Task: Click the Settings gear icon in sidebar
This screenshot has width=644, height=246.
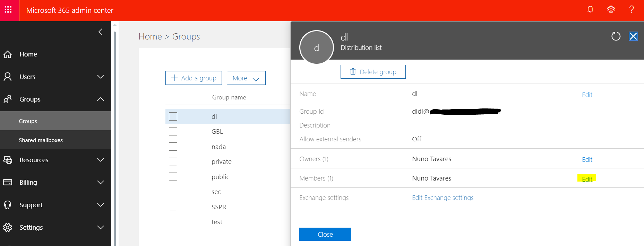Action: click(8, 227)
